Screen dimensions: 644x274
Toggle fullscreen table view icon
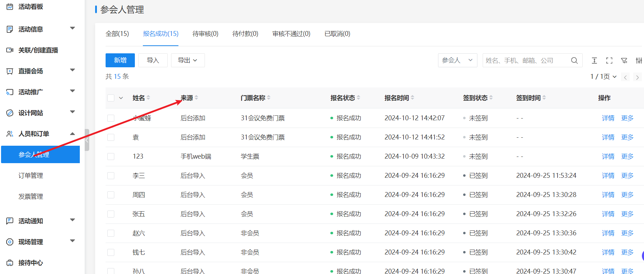(609, 61)
